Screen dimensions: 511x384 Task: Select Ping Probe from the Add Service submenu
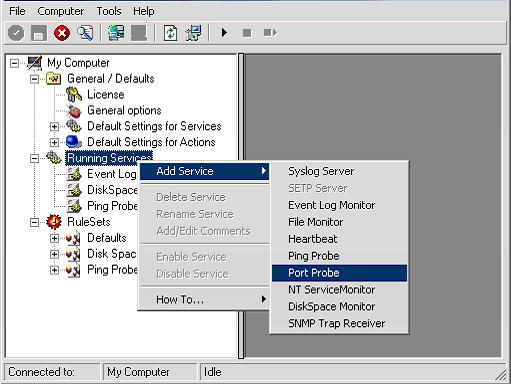click(339, 256)
